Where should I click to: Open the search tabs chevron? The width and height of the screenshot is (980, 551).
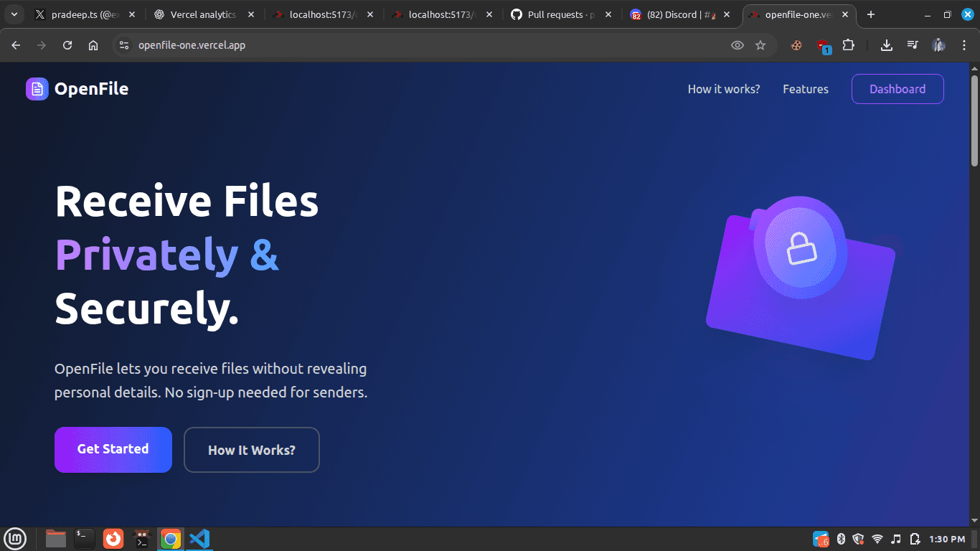(x=14, y=14)
